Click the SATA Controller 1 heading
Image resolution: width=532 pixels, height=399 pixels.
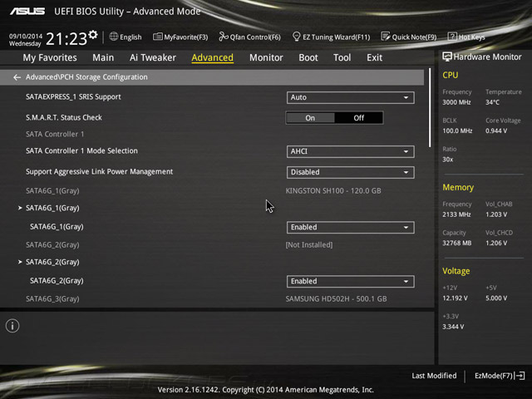click(x=55, y=135)
